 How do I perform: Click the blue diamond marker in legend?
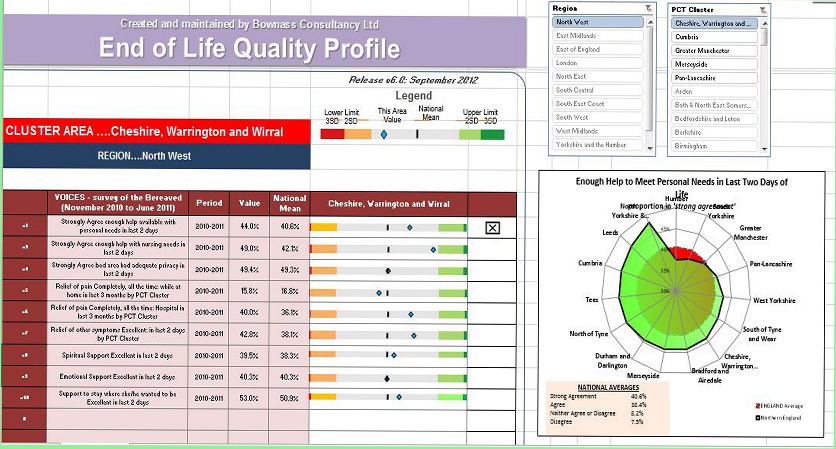pos(384,134)
